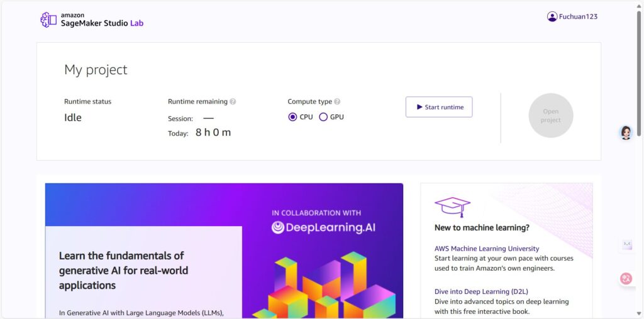644x319 pixels.
Task: Click the graduation cap icon
Action: pyautogui.click(x=452, y=207)
